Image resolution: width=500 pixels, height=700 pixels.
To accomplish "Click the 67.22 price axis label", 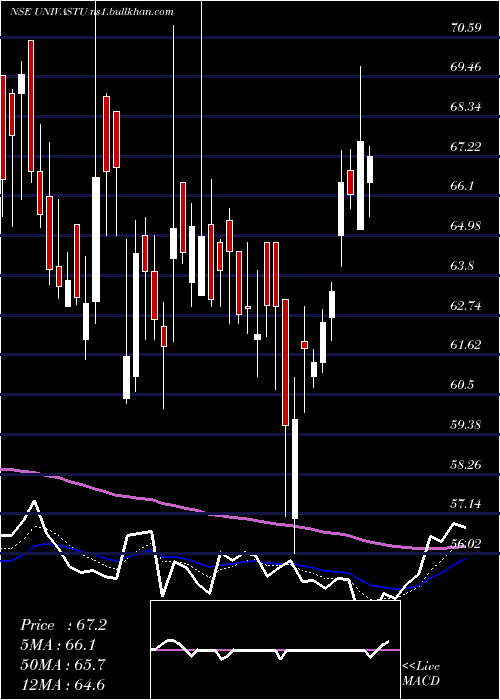I will [466, 146].
